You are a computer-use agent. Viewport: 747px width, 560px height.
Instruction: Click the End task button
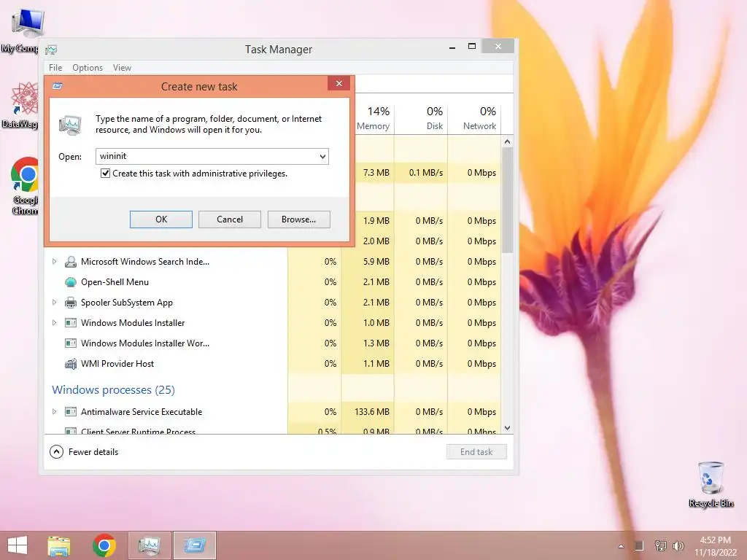476,452
